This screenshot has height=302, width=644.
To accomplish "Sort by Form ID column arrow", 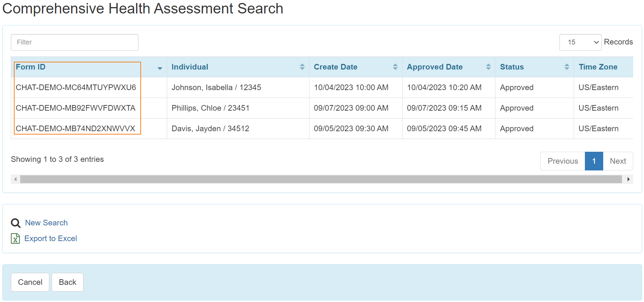I will coord(160,68).
